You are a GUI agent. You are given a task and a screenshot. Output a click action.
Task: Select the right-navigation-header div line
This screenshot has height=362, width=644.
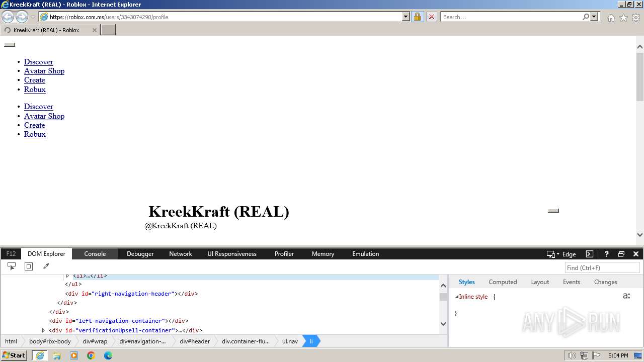click(x=131, y=294)
